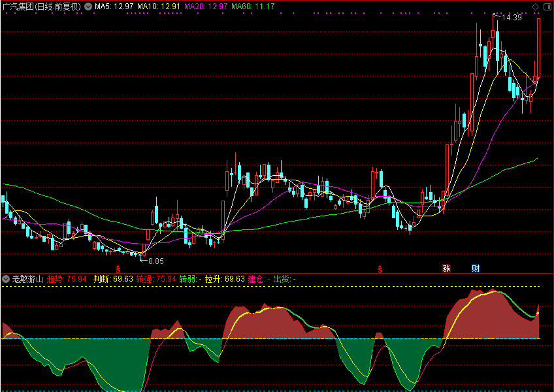Select the 拉升: 69.63 value

(225, 279)
